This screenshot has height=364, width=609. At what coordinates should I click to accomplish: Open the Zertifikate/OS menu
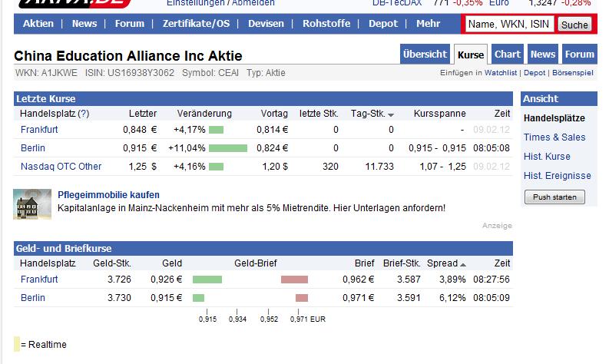[196, 24]
